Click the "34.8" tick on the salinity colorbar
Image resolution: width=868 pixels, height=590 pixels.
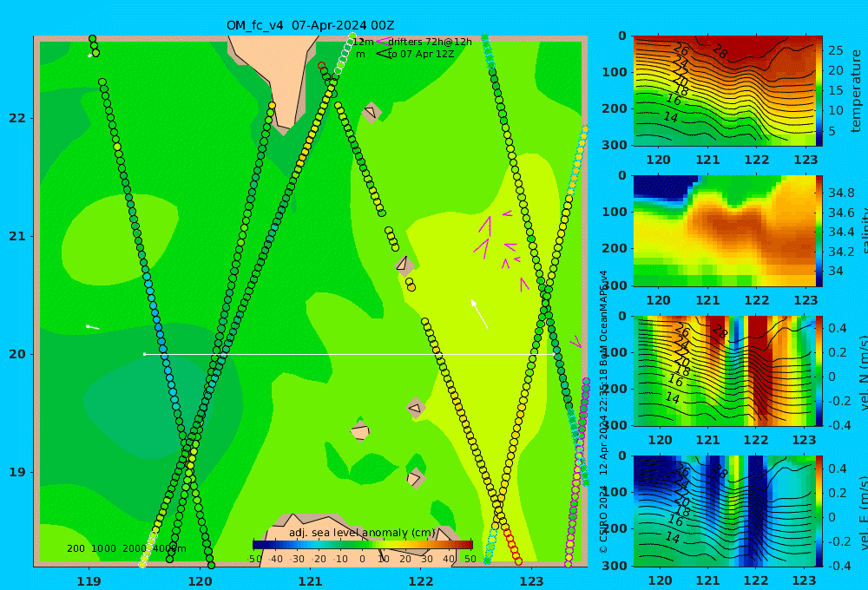(x=841, y=193)
